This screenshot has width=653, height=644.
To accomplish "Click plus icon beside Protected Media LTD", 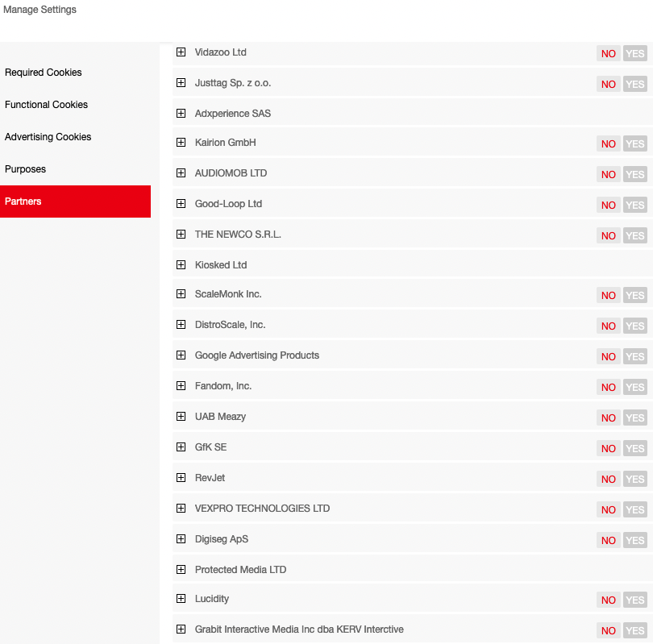I will [x=181, y=570].
